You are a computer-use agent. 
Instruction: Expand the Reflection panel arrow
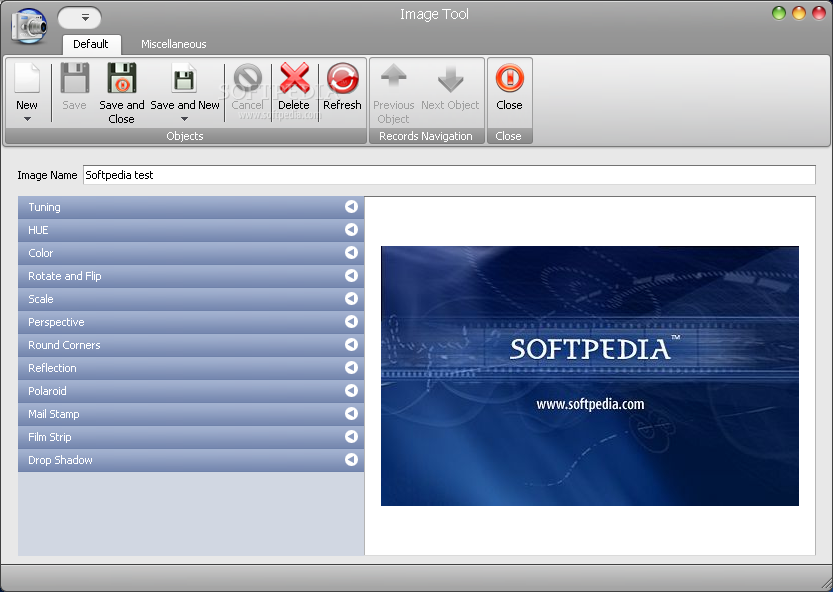click(x=351, y=368)
